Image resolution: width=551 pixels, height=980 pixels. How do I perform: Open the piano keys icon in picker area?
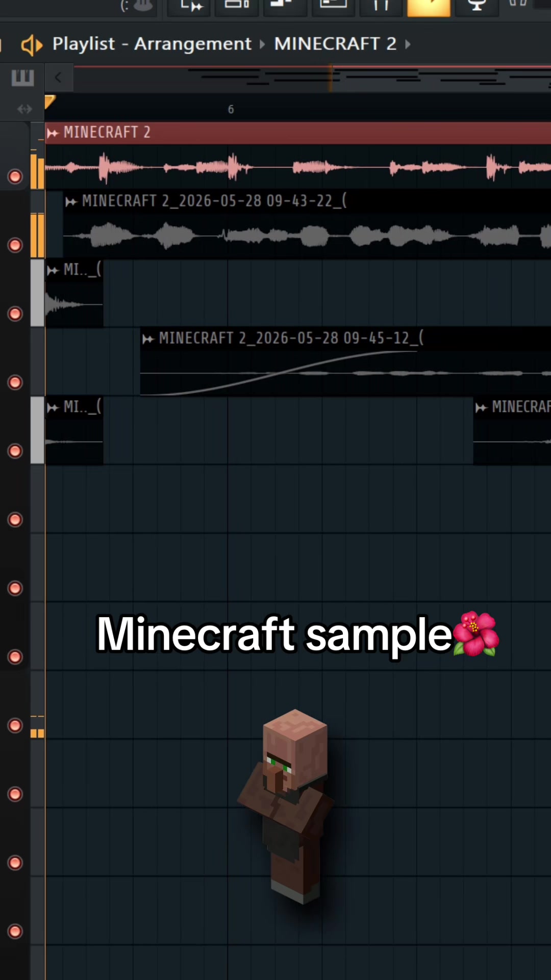pos(22,78)
